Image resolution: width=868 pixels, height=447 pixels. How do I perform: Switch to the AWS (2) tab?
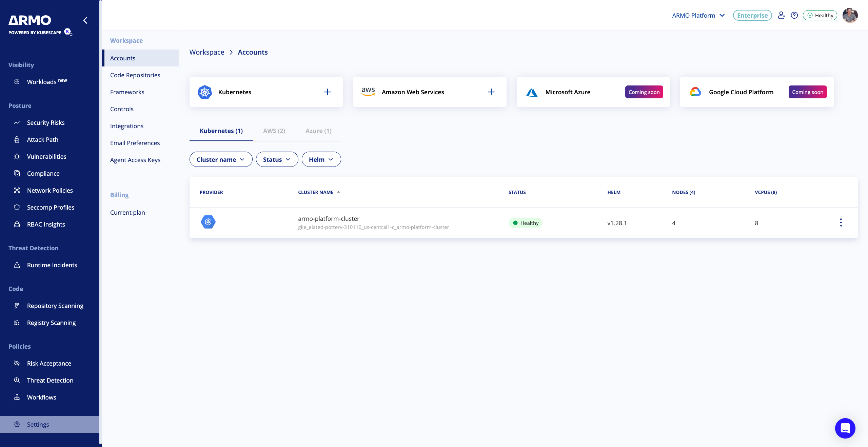click(274, 131)
